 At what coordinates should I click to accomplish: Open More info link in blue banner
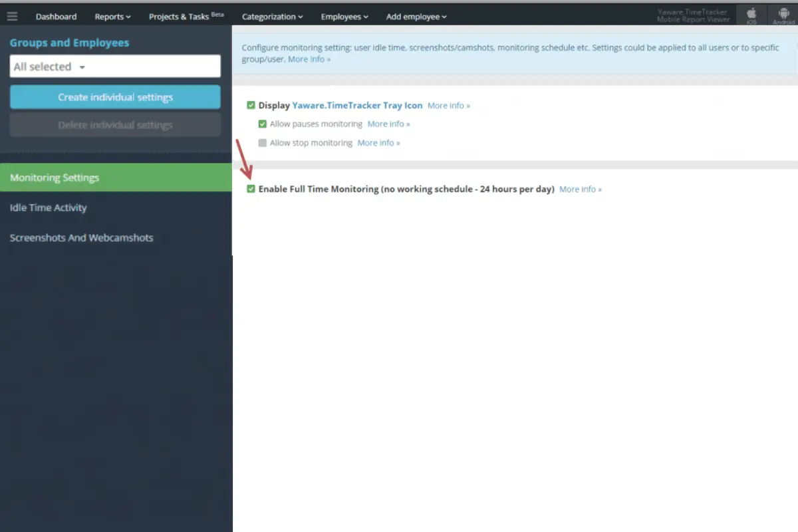309,59
